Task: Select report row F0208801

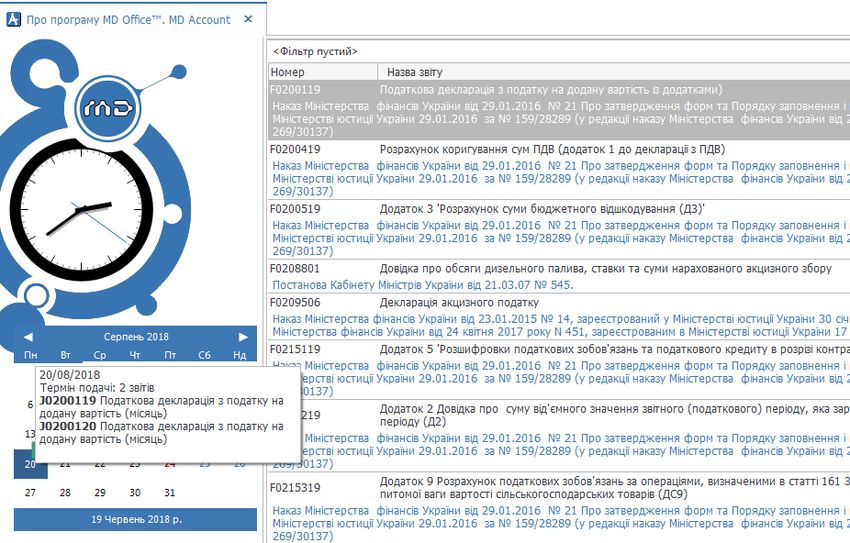Action: click(559, 276)
